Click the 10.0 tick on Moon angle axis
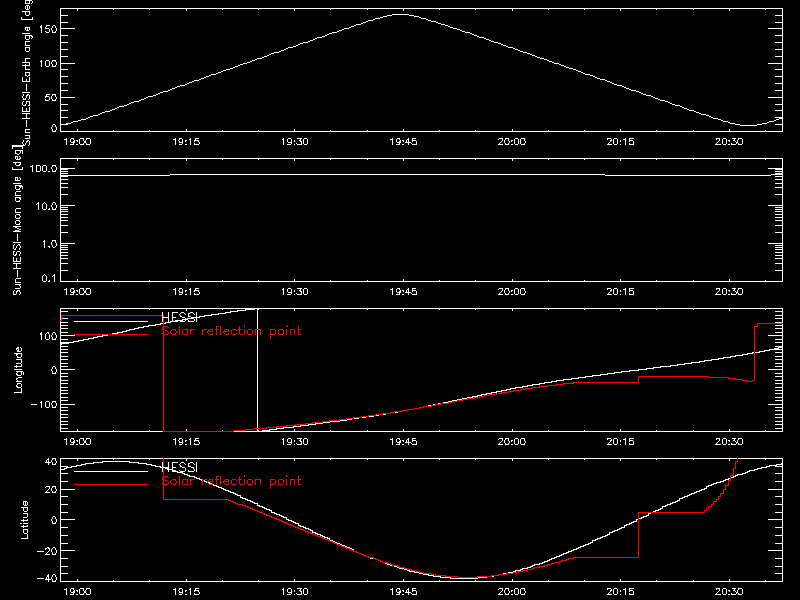 click(47, 207)
